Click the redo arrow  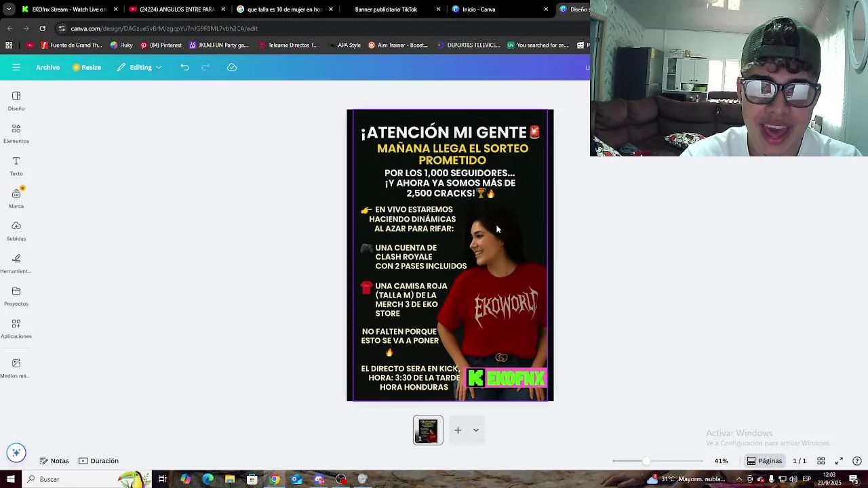point(205,67)
